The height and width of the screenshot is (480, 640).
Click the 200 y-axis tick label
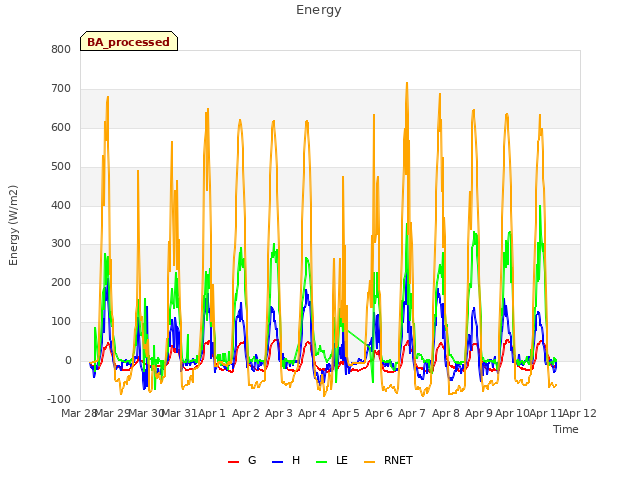tap(61, 282)
